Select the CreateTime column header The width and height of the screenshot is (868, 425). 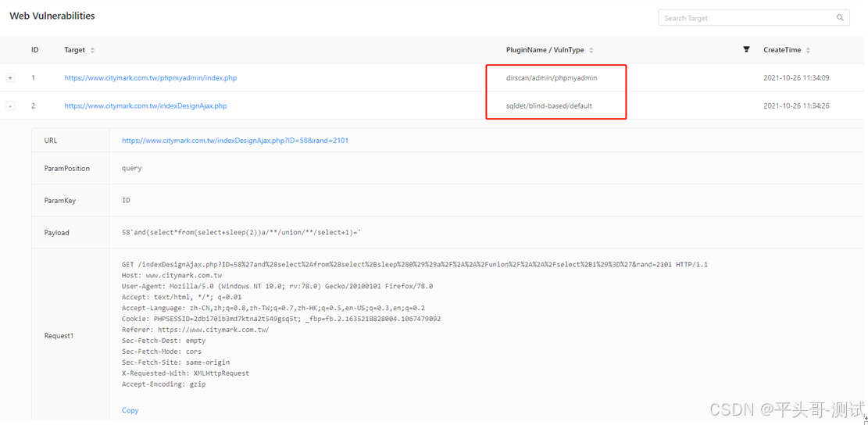(782, 50)
